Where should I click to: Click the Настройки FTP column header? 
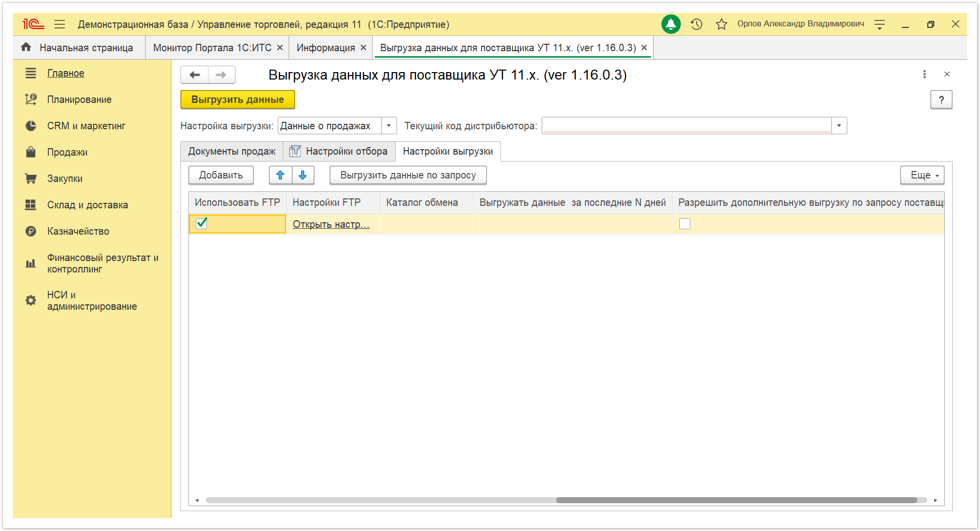click(333, 202)
